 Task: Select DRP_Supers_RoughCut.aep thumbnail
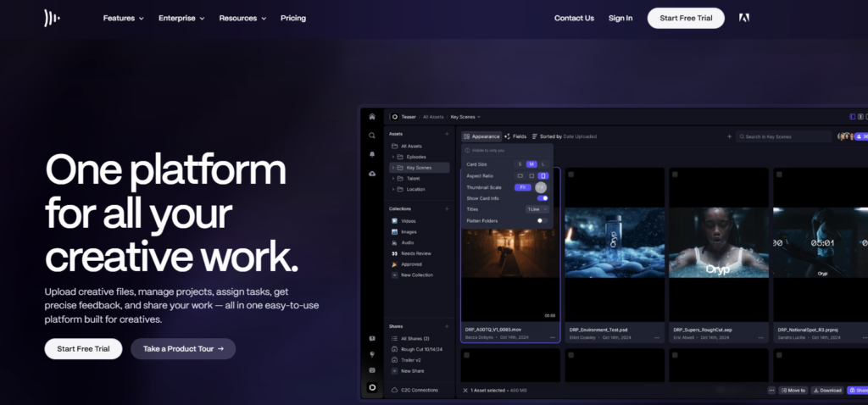coord(719,243)
